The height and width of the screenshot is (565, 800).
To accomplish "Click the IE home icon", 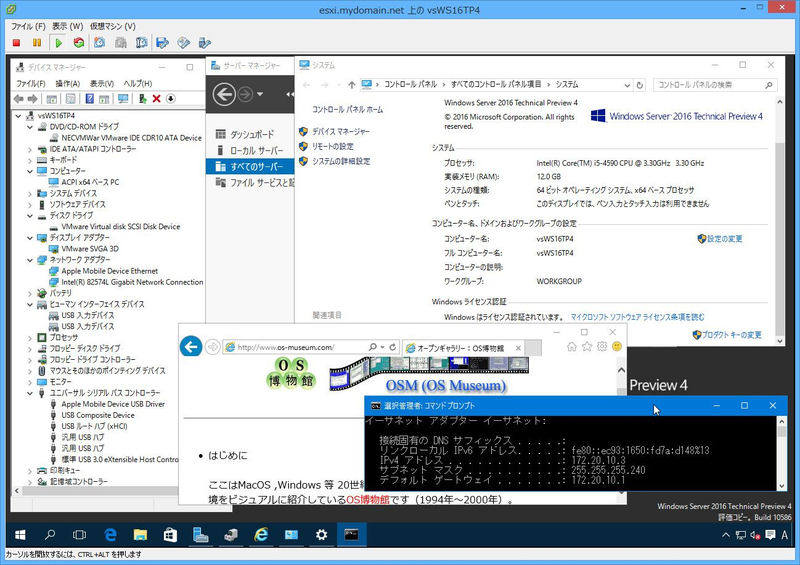I will (x=571, y=347).
